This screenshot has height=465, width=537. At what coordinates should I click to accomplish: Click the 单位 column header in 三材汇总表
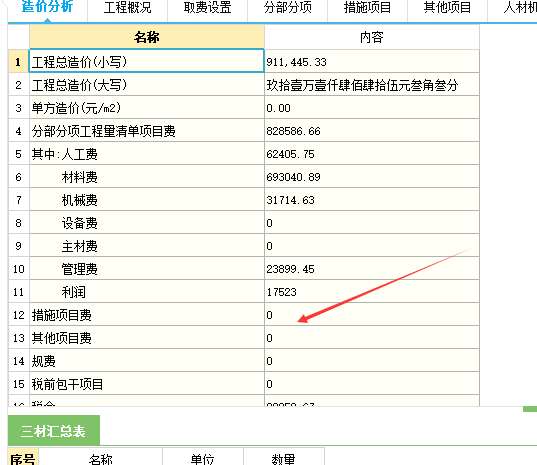click(203, 457)
